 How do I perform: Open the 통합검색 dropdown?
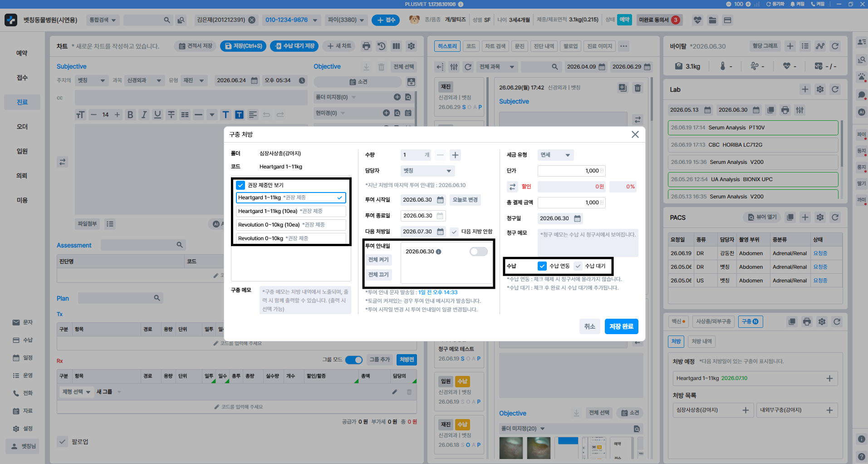(x=103, y=20)
